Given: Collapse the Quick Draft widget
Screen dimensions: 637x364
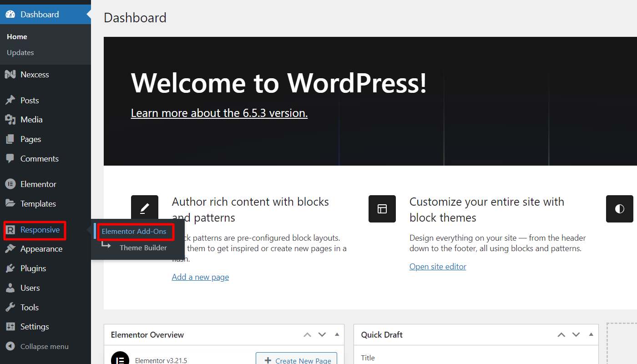Looking at the screenshot, I should [591, 334].
